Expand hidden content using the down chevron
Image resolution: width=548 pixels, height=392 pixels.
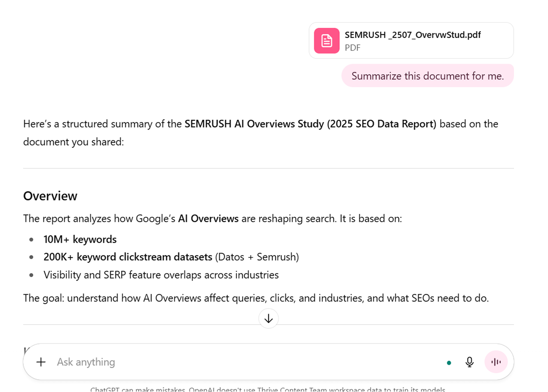click(x=268, y=319)
